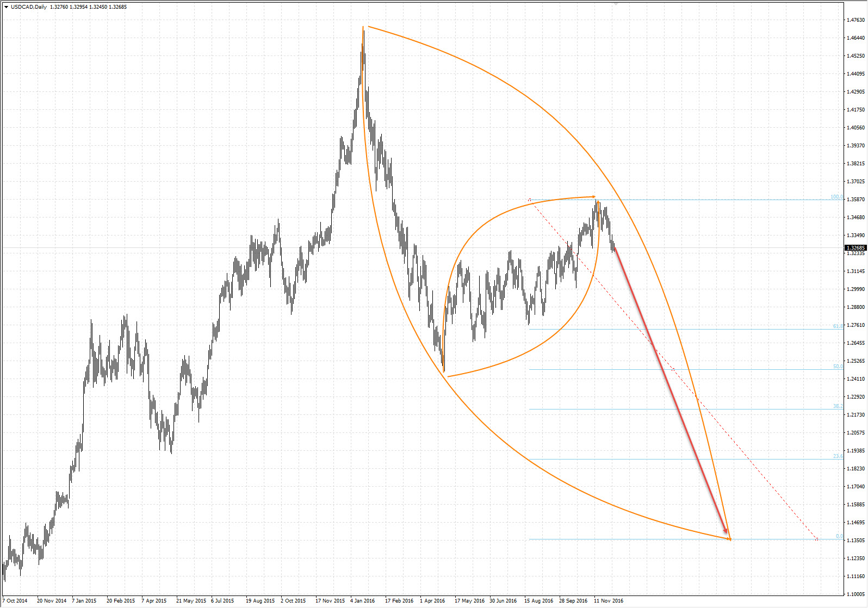Image resolution: width=868 pixels, height=608 pixels.
Task: Click the 7 Oct 2014 date label
Action: 15,601
